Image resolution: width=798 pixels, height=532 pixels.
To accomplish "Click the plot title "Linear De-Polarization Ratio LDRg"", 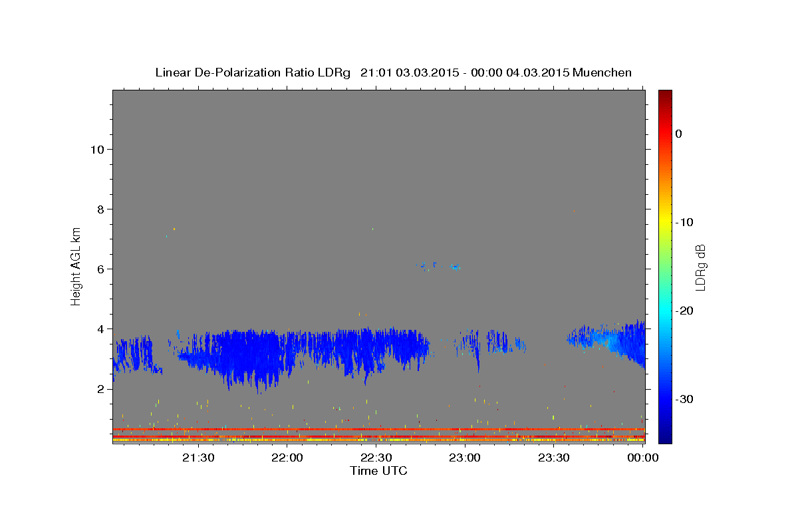I will tap(252, 72).
